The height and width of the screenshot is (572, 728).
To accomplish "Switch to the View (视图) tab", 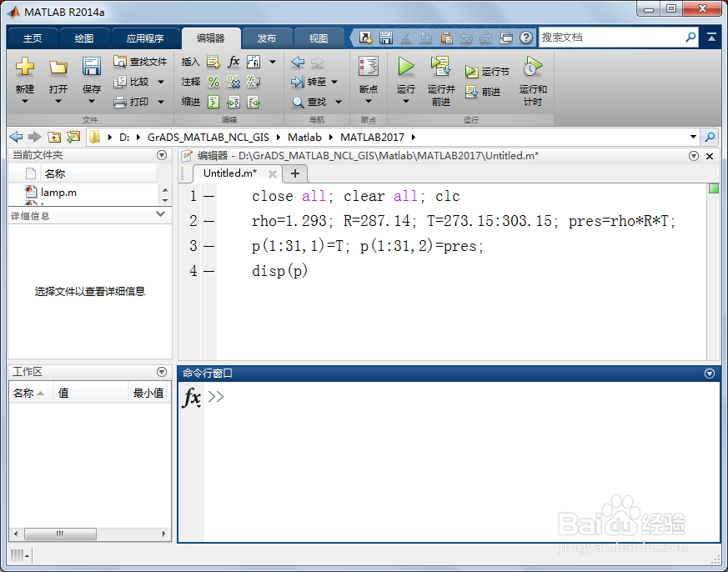I will (x=319, y=38).
